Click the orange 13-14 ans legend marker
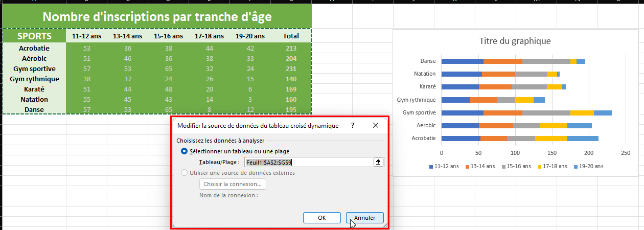644x230 pixels. (x=468, y=167)
